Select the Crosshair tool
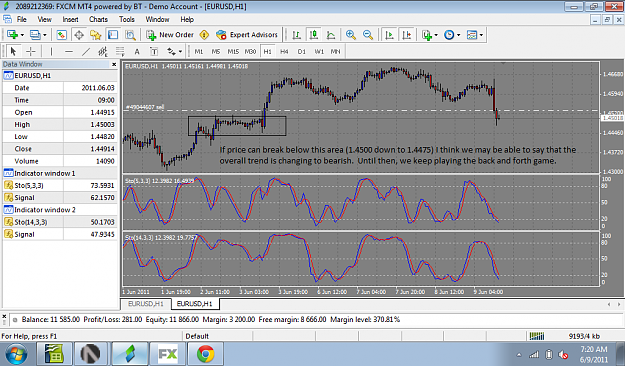 tap(30, 51)
